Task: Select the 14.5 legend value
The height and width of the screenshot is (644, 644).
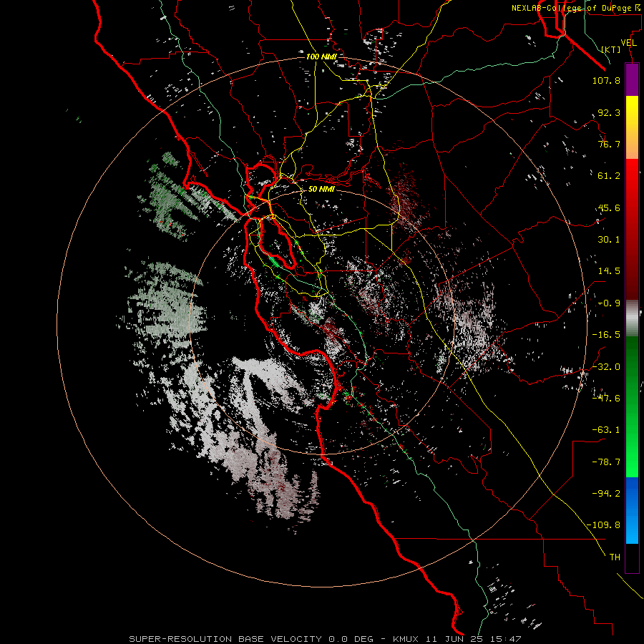Action: coord(609,271)
